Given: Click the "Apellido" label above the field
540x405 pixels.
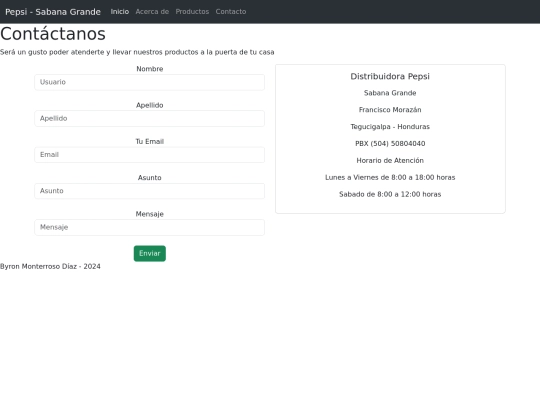Looking at the screenshot, I should click(149, 105).
